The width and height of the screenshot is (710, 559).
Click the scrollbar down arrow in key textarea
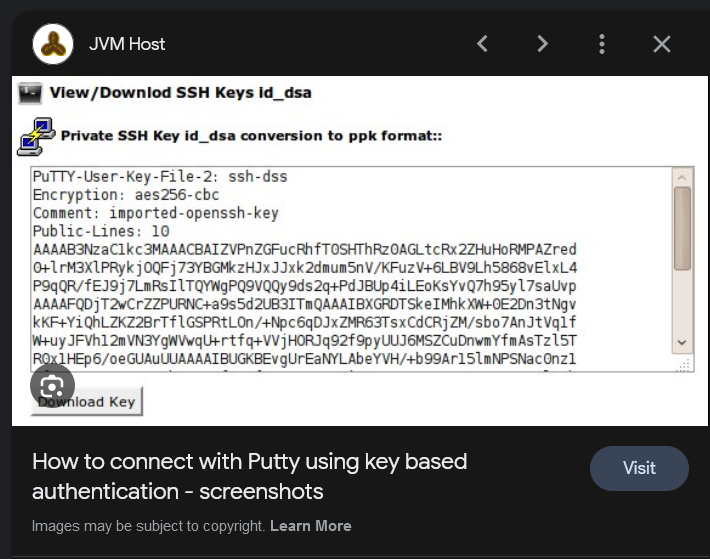682,343
